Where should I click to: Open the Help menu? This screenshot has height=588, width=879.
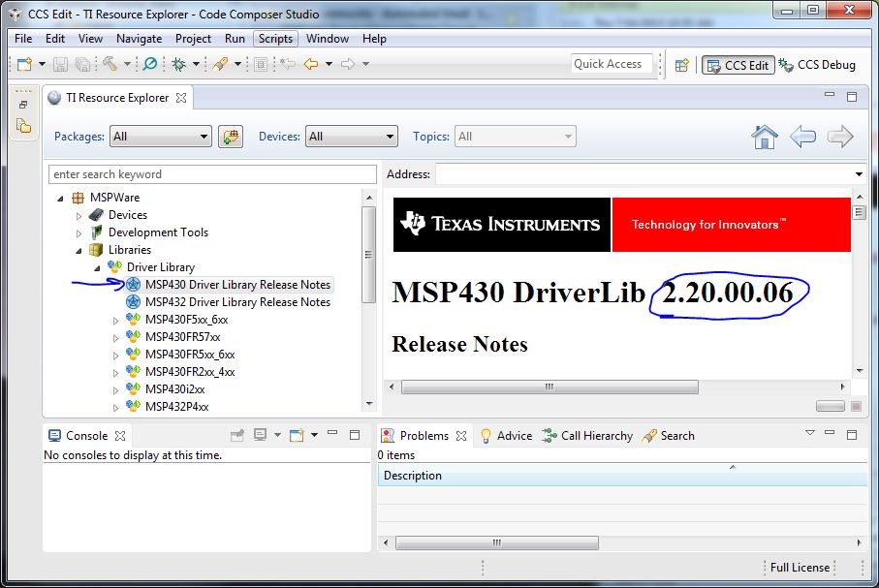pyautogui.click(x=374, y=39)
